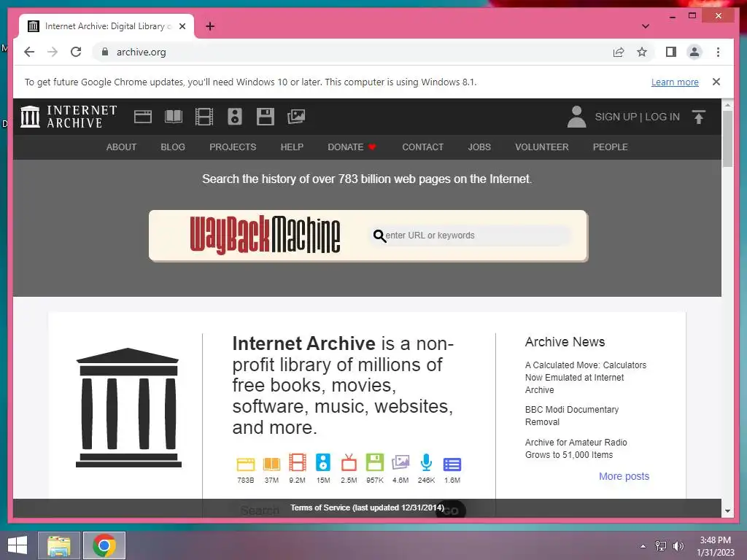Viewport: 747px width, 560px height.
Task: Open the PROJECTS menu item
Action: pos(233,147)
